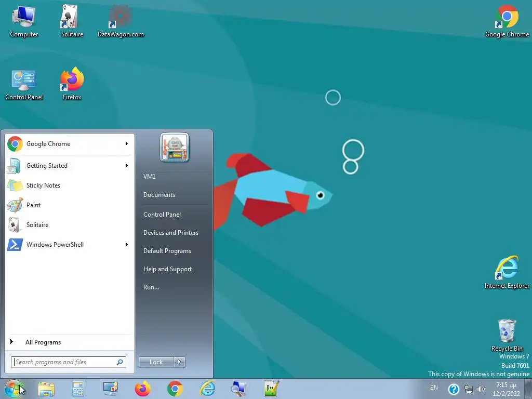Open Documents from Start menu
The width and height of the screenshot is (532, 399).
(x=159, y=195)
